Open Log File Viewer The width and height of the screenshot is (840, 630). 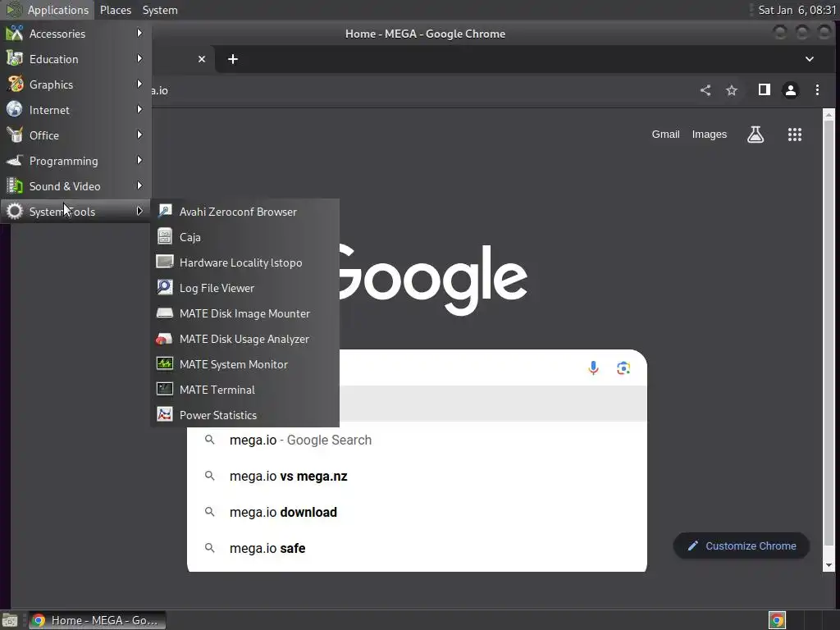[x=244, y=288]
